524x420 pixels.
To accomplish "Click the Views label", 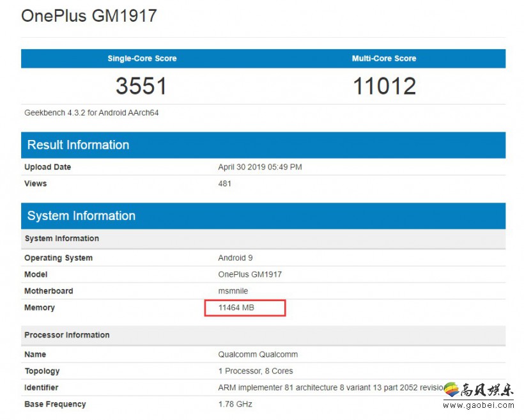I will tap(35, 183).
